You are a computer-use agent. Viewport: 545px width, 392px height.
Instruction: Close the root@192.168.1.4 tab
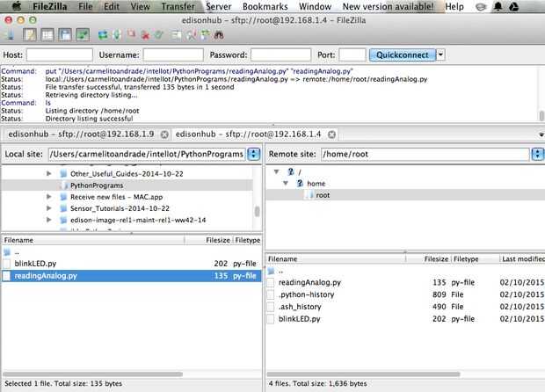point(331,134)
